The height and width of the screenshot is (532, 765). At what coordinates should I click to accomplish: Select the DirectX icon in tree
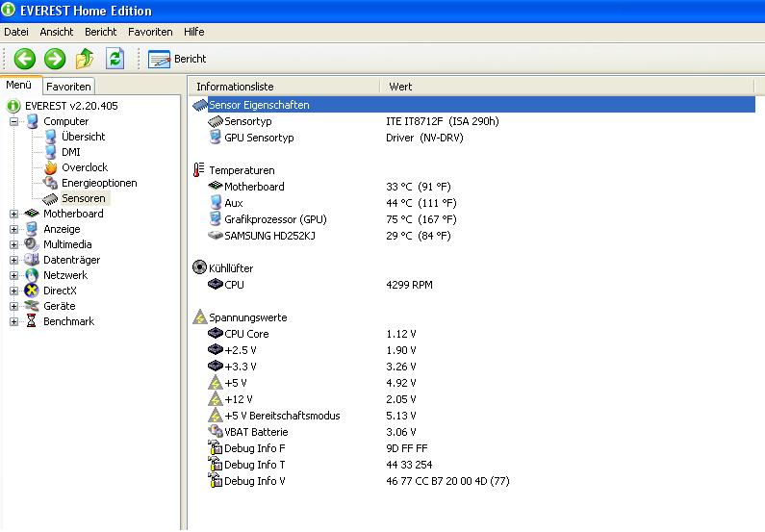pos(33,291)
